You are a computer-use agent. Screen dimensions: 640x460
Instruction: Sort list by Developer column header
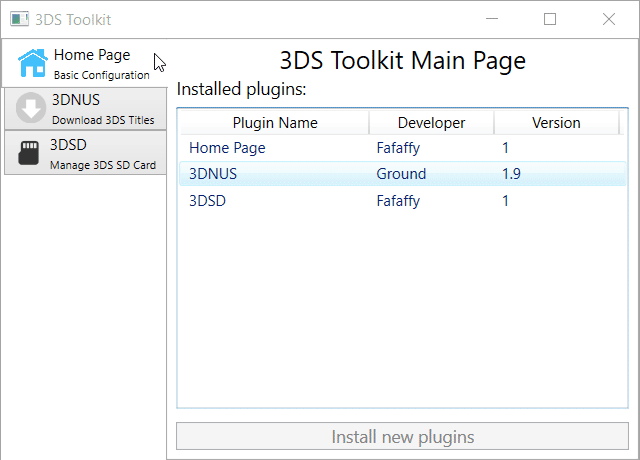tap(431, 123)
